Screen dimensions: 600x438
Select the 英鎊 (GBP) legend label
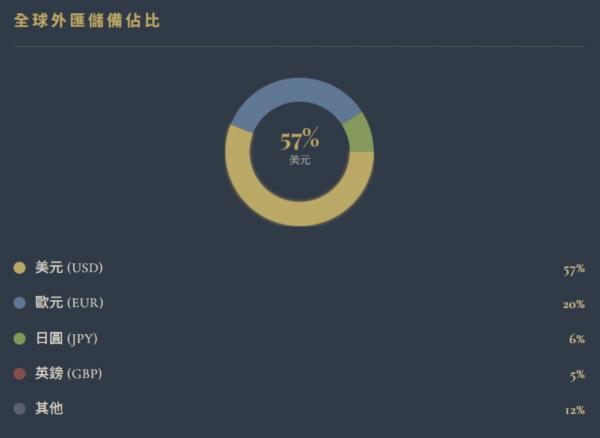tap(69, 374)
